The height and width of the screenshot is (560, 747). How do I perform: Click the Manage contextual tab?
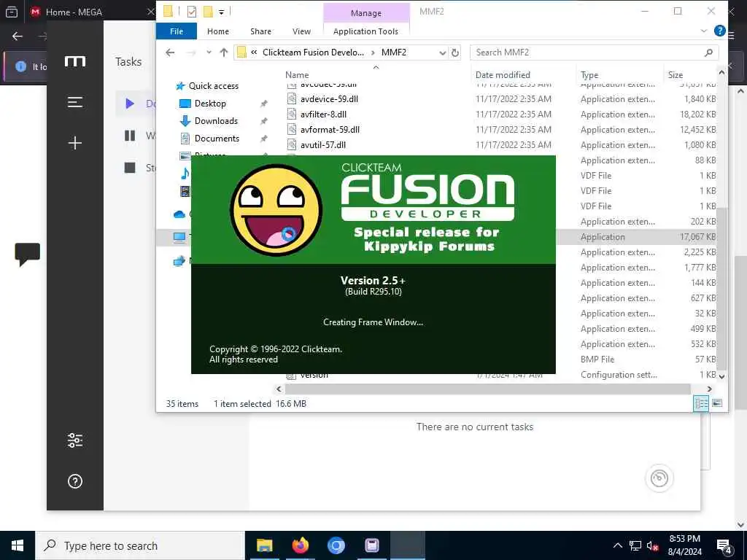(366, 13)
